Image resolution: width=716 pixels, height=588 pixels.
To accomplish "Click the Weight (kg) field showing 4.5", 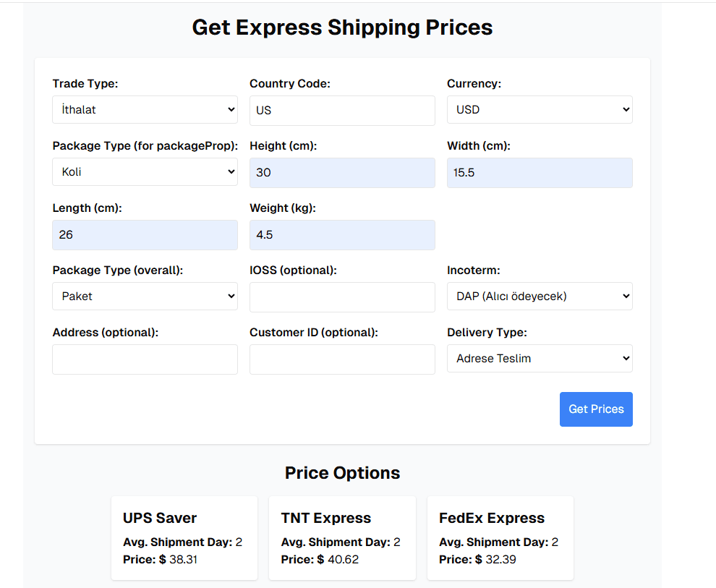I will (341, 234).
